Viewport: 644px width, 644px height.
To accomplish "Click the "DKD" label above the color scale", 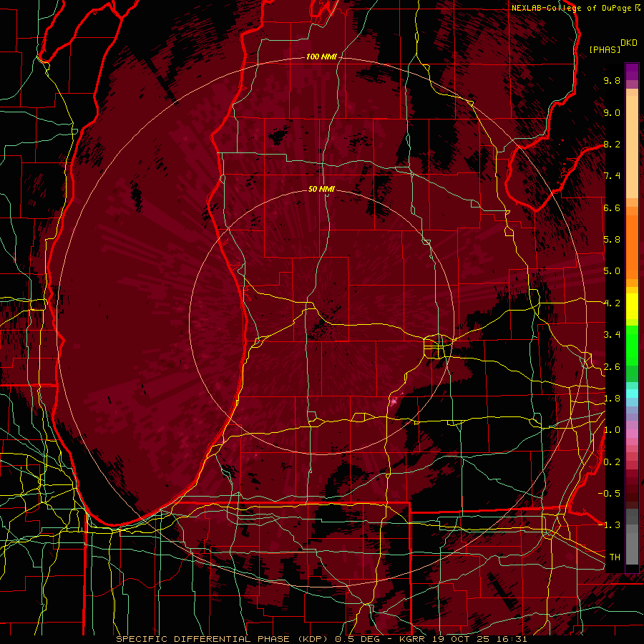I will click(x=629, y=43).
